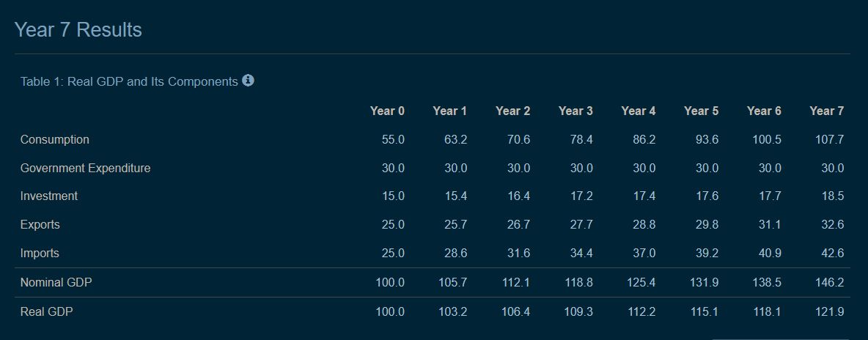Click Exports Year 3 value 27.7
Image resolution: width=868 pixels, height=340 pixels.
click(581, 225)
